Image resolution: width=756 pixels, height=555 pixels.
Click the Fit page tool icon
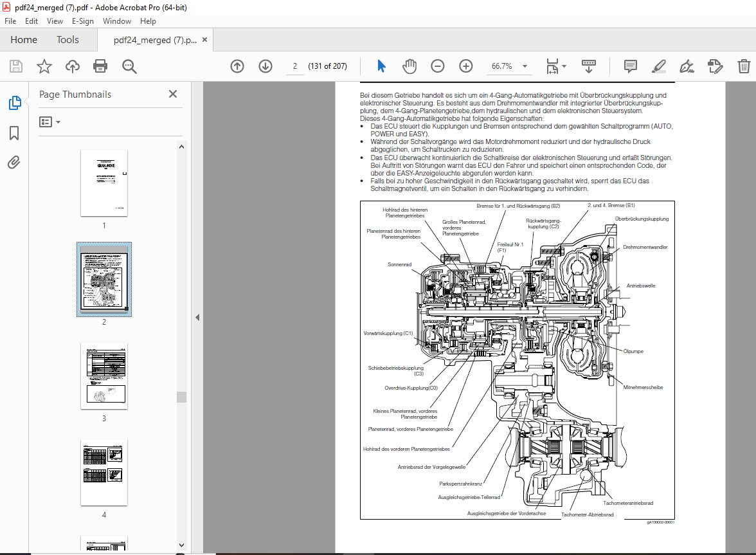(552, 66)
